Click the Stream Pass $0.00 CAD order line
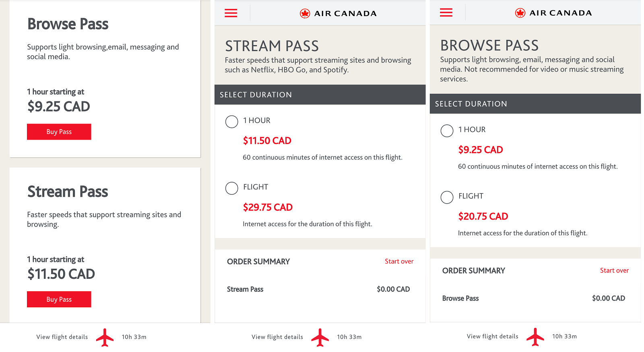This screenshot has height=352, width=644. coord(318,289)
